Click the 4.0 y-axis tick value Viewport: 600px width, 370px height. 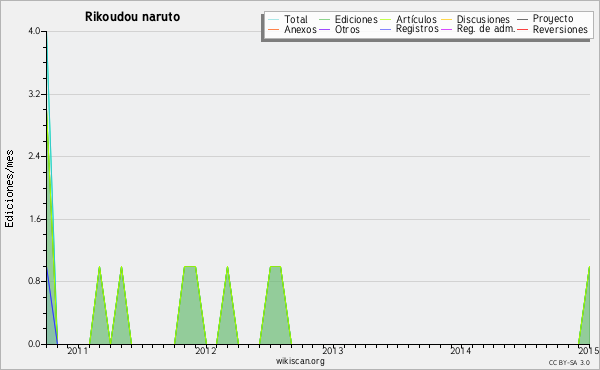(34, 31)
